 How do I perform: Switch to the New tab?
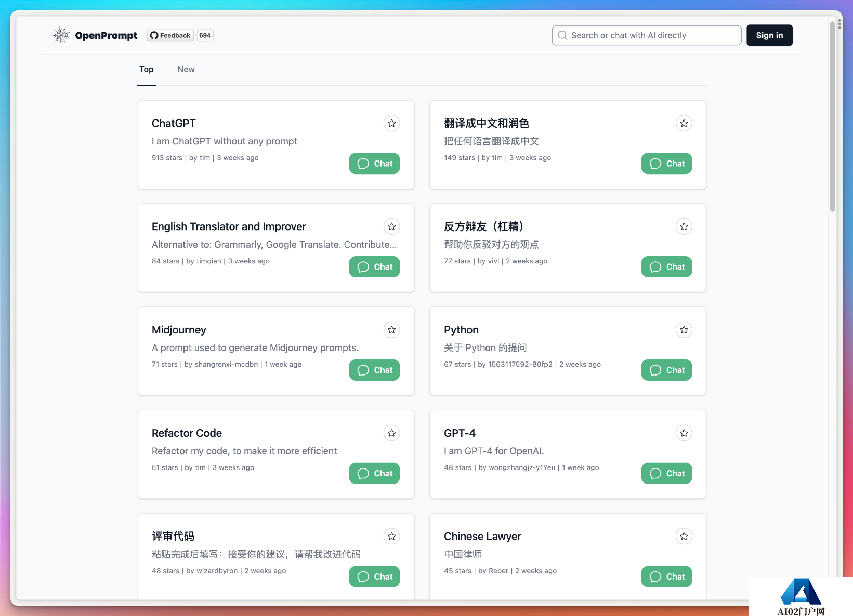[186, 70]
